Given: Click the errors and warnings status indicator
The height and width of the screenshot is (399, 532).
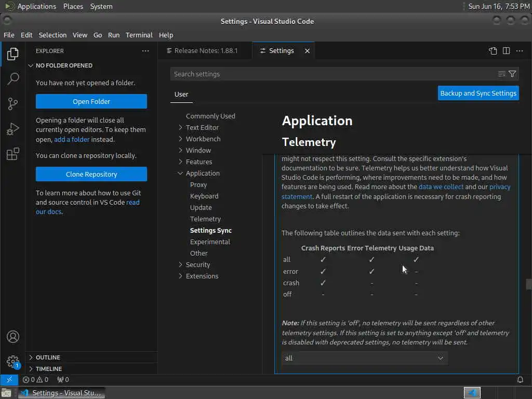Looking at the screenshot, I should coord(36,380).
